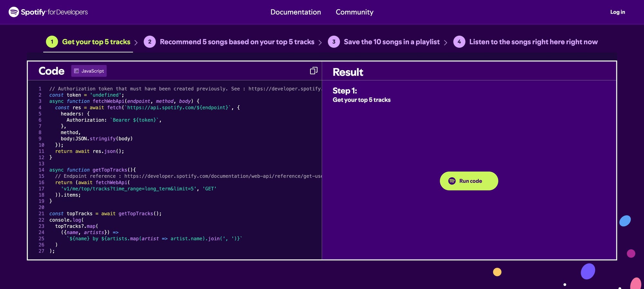Screen dimensions: 644x289
Task: Select step number 2 circle
Action: (150, 42)
